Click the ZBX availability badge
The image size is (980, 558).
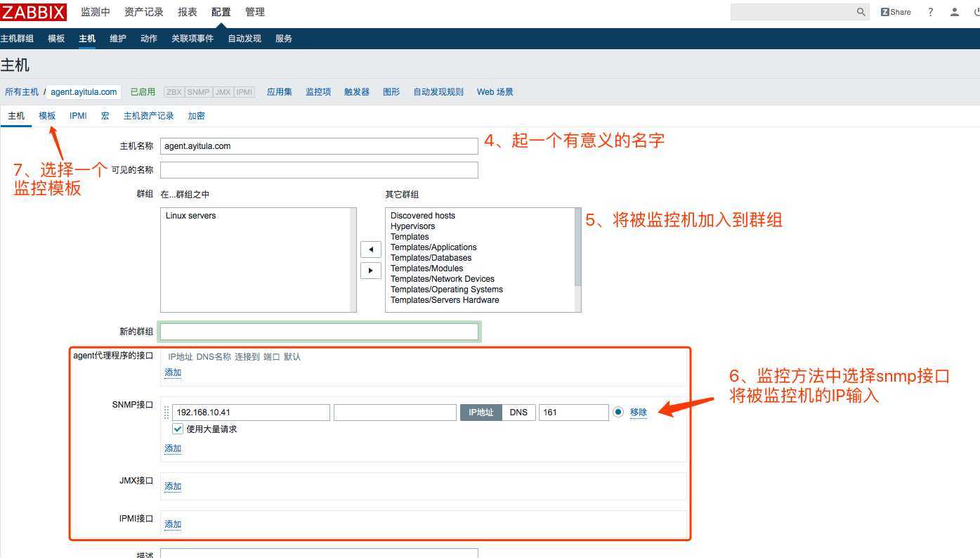click(174, 92)
